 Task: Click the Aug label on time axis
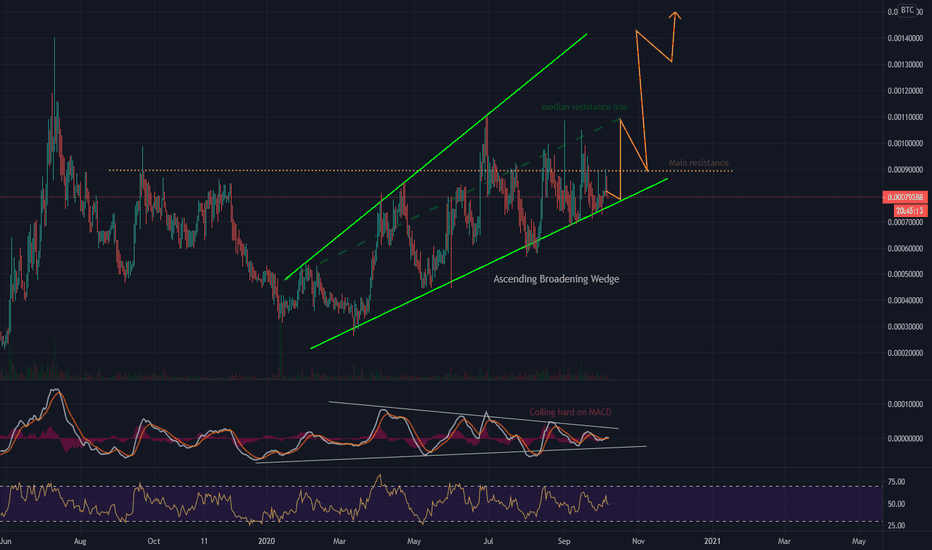tap(80, 541)
